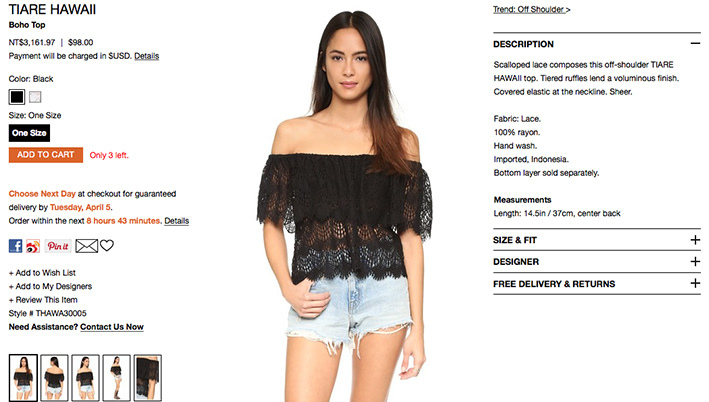
Task: Expand the Size & Fit section
Action: 695,240
